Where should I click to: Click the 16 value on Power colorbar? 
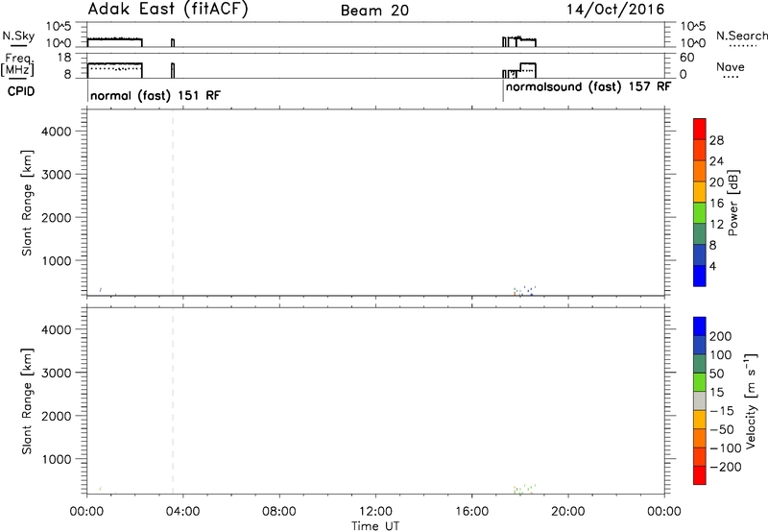(716, 204)
